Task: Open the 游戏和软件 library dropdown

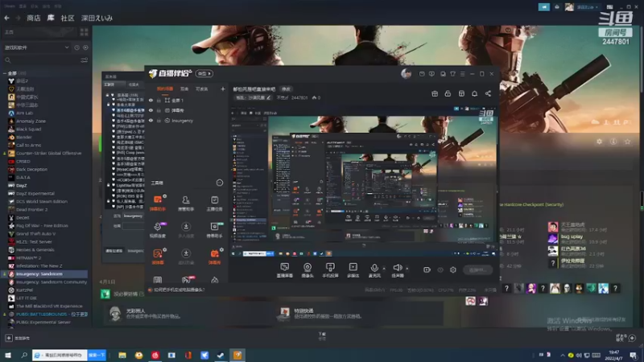Action: (x=36, y=47)
